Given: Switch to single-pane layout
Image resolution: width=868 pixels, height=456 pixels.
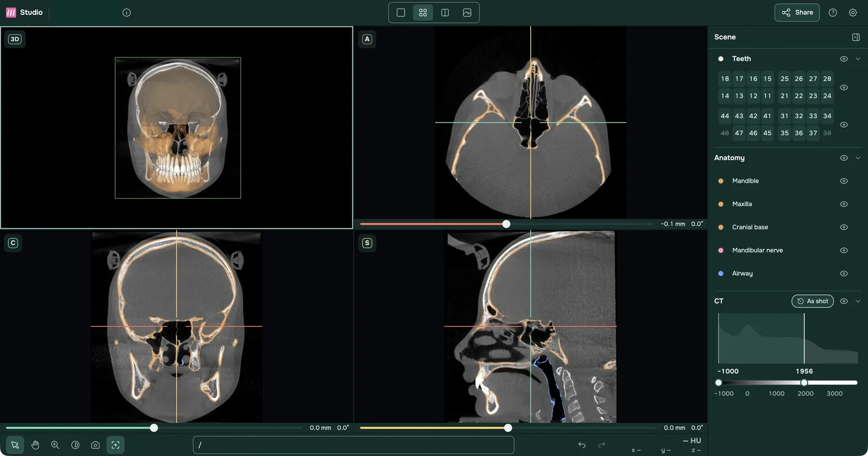Looking at the screenshot, I should [x=400, y=12].
